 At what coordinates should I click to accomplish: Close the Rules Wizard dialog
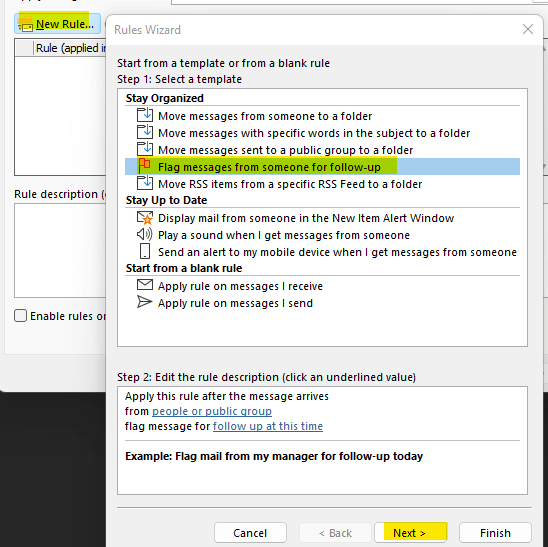pyautogui.click(x=528, y=29)
